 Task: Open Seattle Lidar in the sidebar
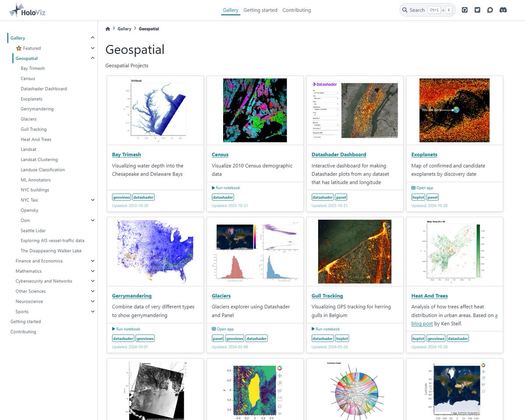33,231
